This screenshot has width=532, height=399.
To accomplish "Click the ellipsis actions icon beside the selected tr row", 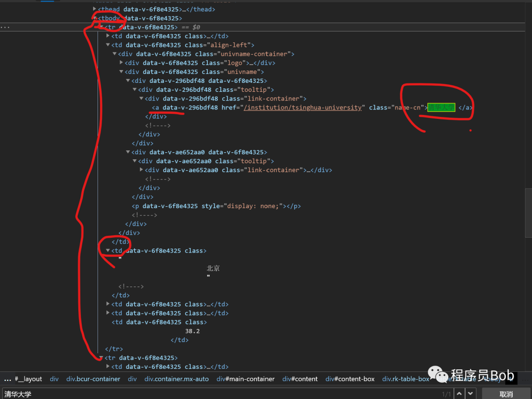I will [5, 27].
